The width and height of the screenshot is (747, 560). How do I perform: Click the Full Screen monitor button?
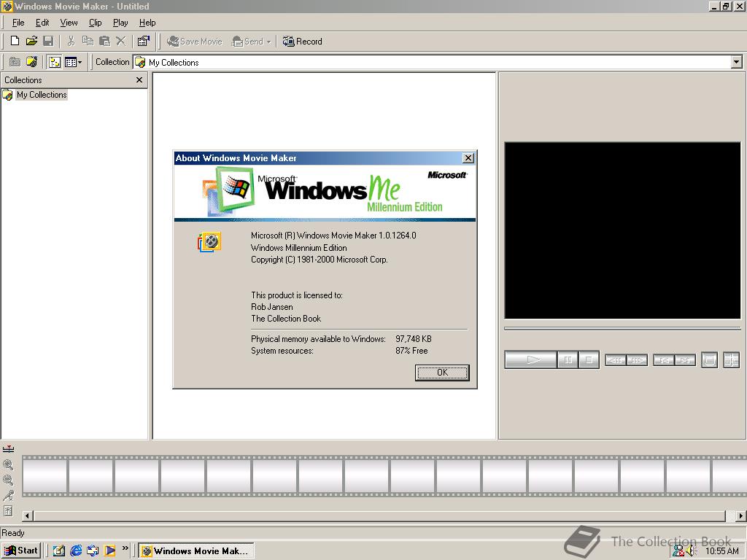click(x=709, y=360)
